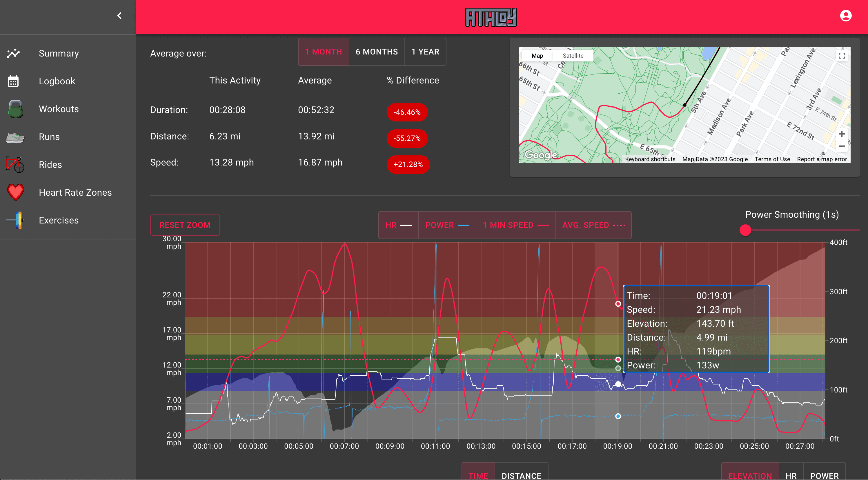Click the Workouts kettlebell icon
Image resolution: width=868 pixels, height=480 pixels.
pyautogui.click(x=15, y=109)
